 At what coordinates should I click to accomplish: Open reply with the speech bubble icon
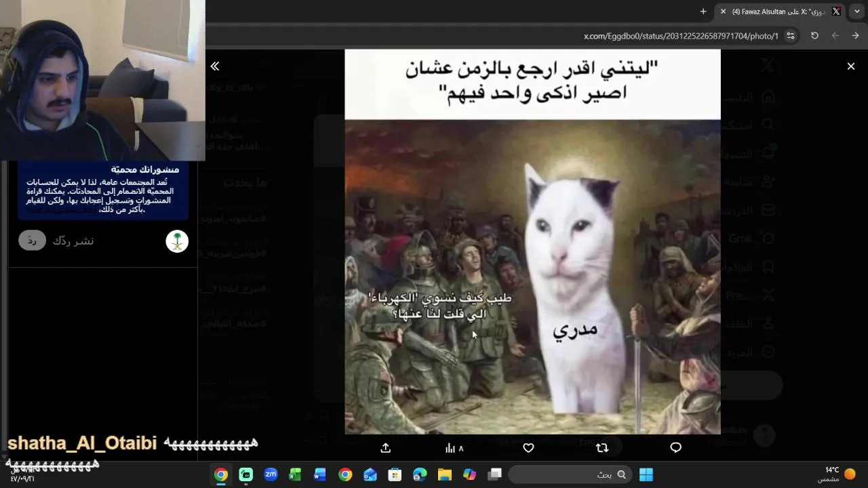pyautogui.click(x=675, y=448)
